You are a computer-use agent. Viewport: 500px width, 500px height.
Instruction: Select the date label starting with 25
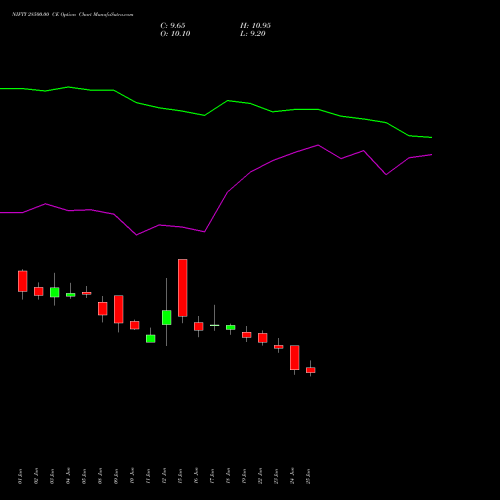click(x=308, y=476)
